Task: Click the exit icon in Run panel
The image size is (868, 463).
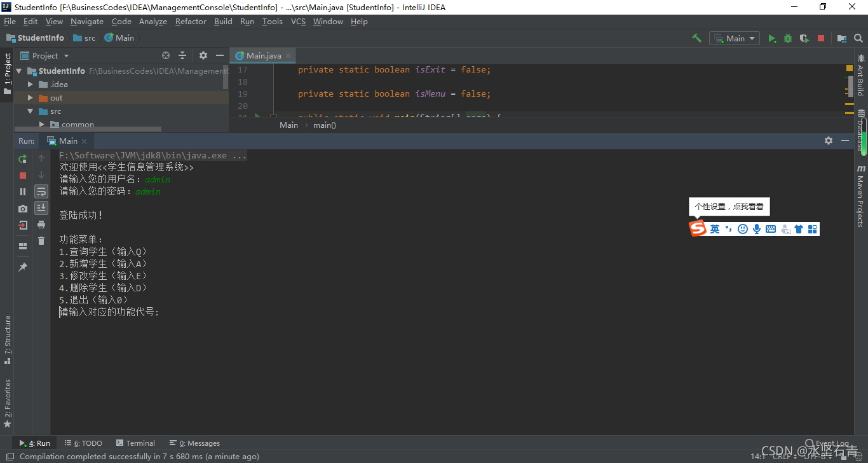Action: click(23, 225)
